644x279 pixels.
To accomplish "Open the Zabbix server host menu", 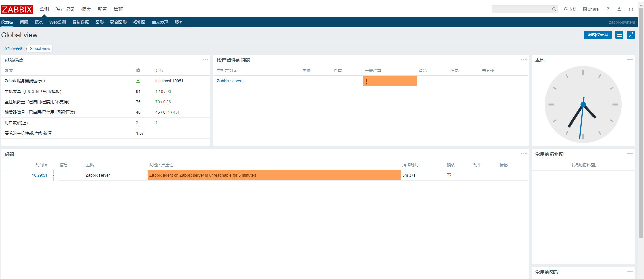I will pyautogui.click(x=98, y=175).
